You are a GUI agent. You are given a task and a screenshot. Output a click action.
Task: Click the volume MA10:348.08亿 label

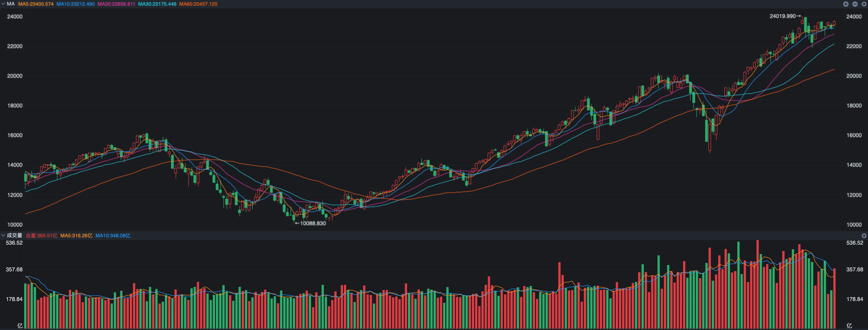(x=112, y=236)
